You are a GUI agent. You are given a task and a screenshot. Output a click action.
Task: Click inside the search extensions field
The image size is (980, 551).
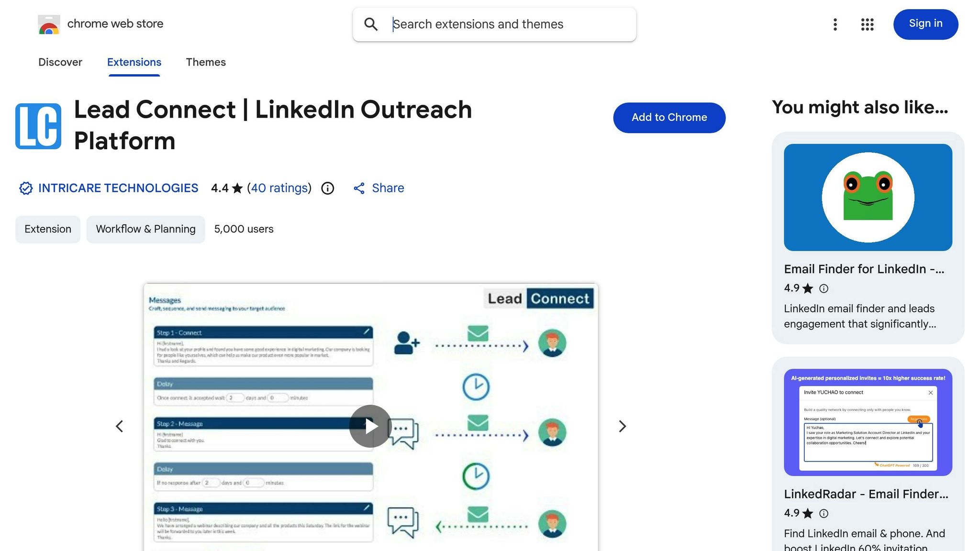(x=493, y=24)
